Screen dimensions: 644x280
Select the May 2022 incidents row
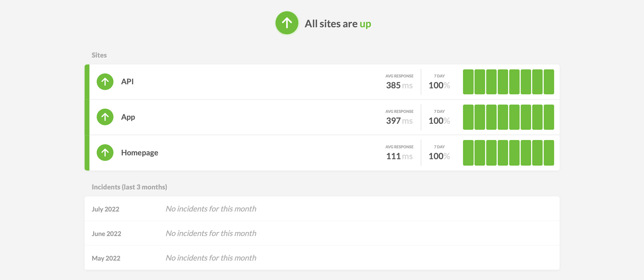tap(322, 258)
